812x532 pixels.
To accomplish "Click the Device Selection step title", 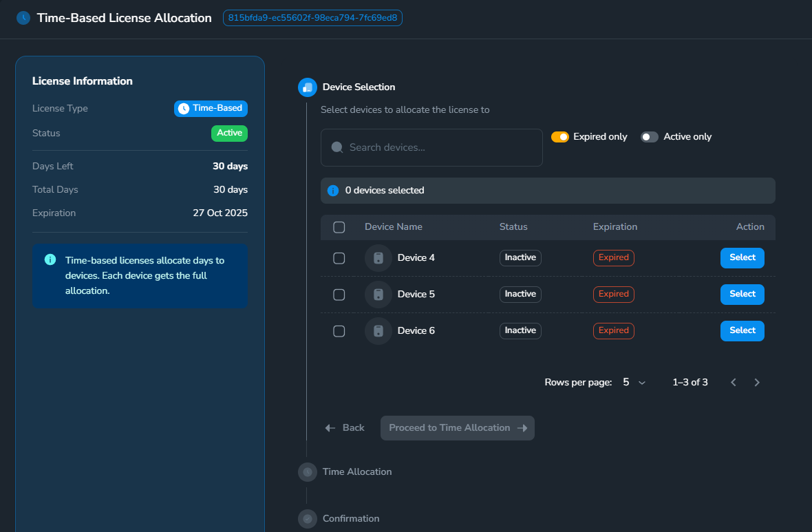I will click(x=359, y=87).
